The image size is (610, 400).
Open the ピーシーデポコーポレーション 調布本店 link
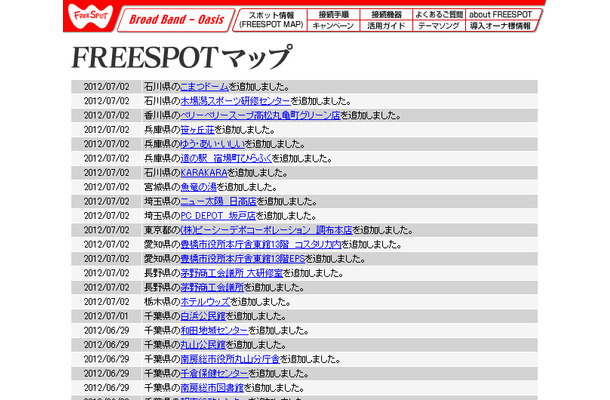[x=266, y=230]
